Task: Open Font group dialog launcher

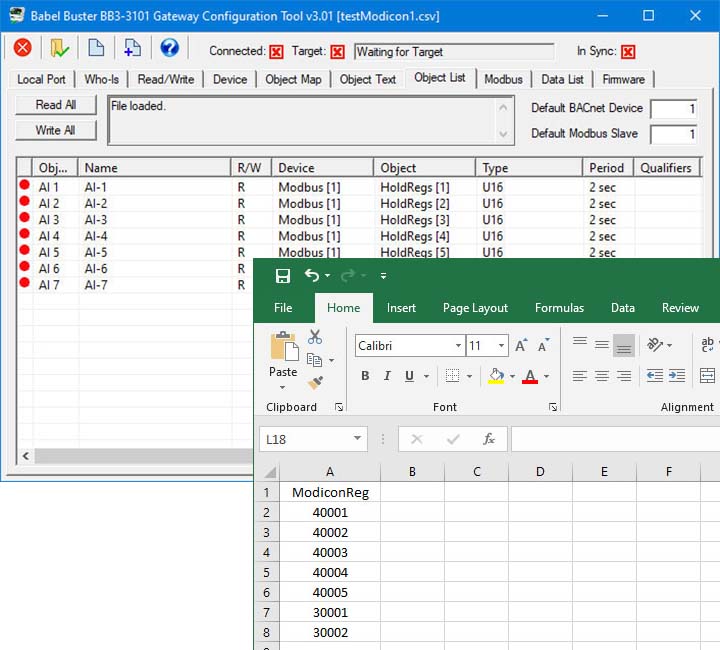Action: click(553, 407)
